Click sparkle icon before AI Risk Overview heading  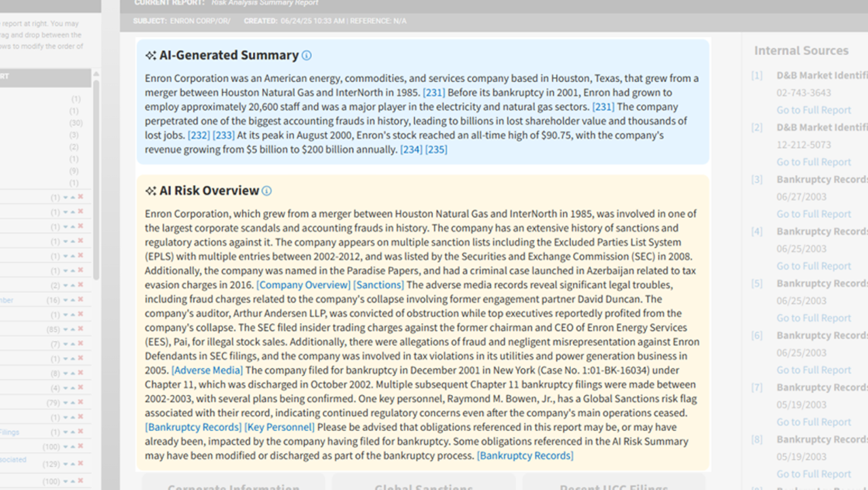(x=151, y=191)
